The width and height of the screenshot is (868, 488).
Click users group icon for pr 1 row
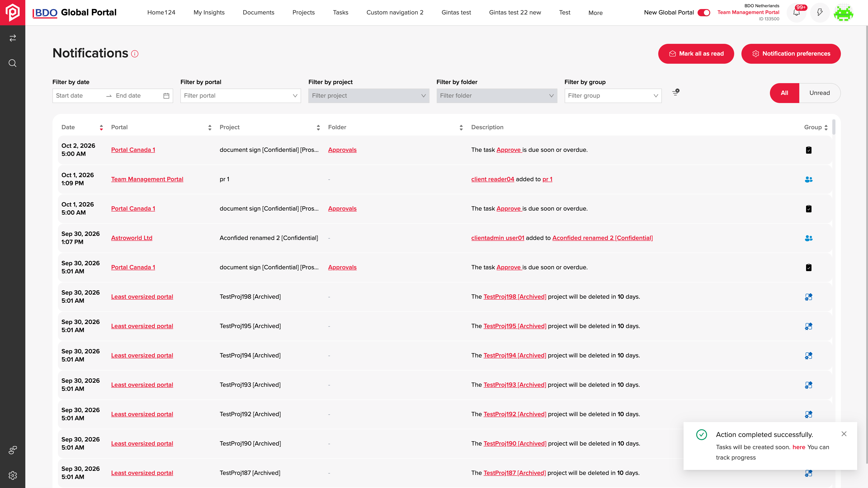pos(808,180)
